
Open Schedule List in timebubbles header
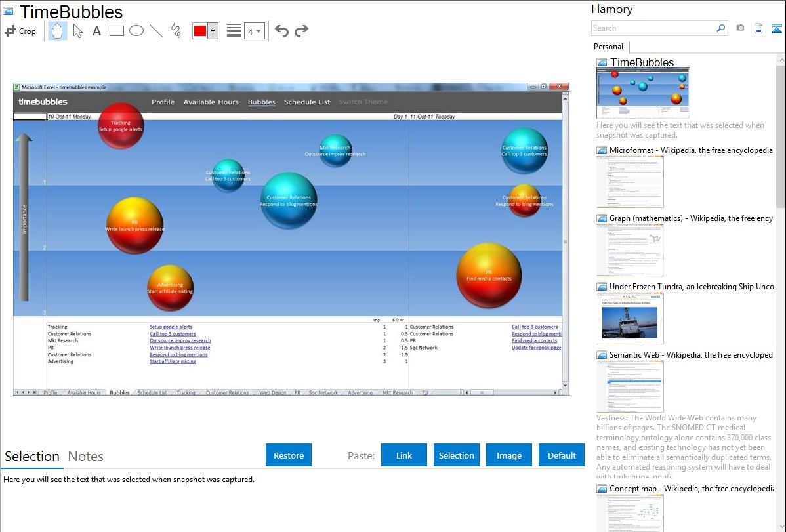[307, 102]
